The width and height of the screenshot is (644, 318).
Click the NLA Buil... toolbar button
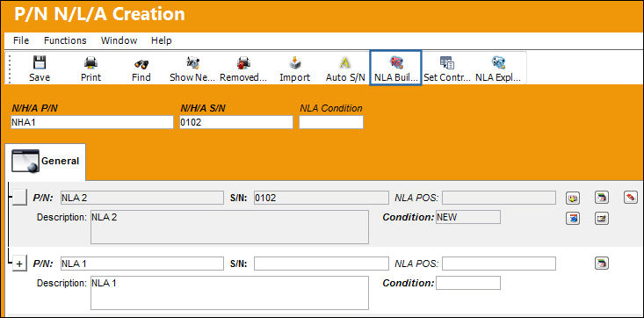coord(395,69)
